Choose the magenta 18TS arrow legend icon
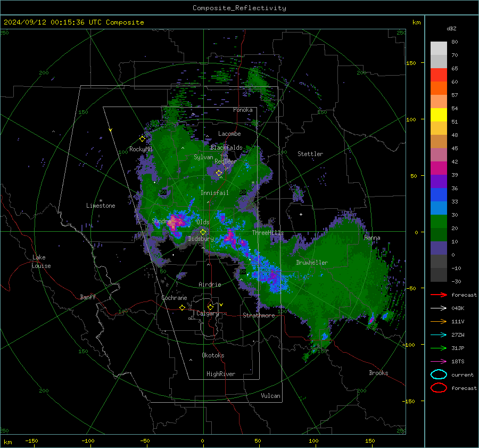479x448 pixels. [439, 362]
